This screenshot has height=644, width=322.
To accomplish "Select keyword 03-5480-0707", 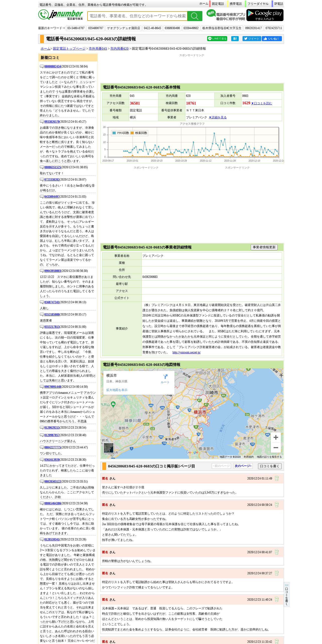I will click(76, 28).
